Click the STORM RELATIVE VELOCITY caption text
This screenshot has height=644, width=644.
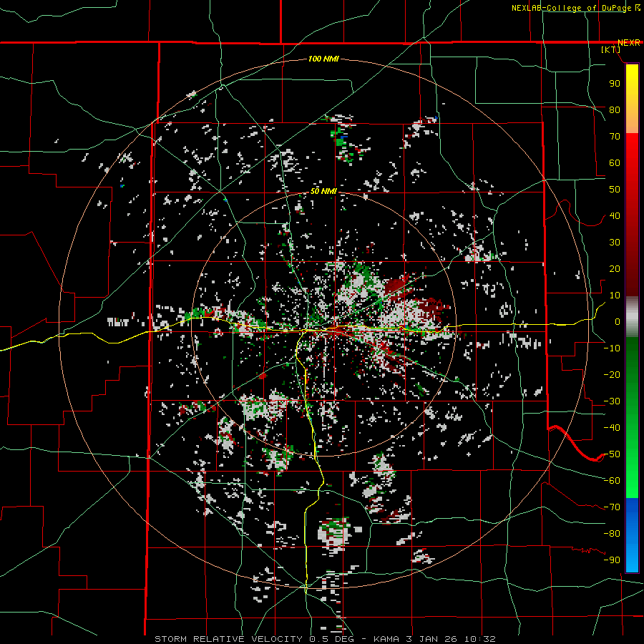point(228,639)
